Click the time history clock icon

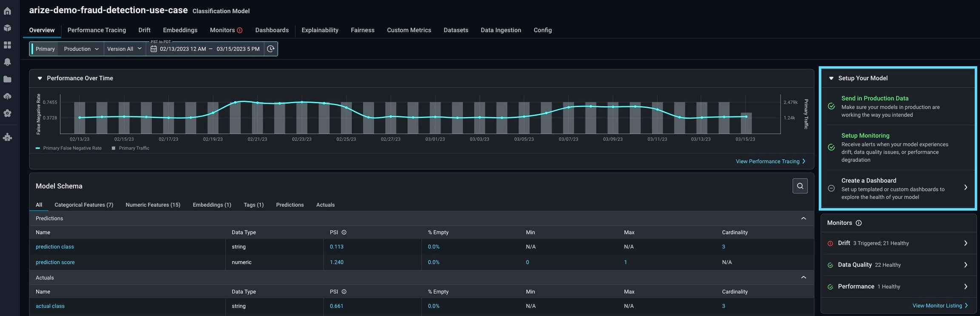(x=271, y=49)
